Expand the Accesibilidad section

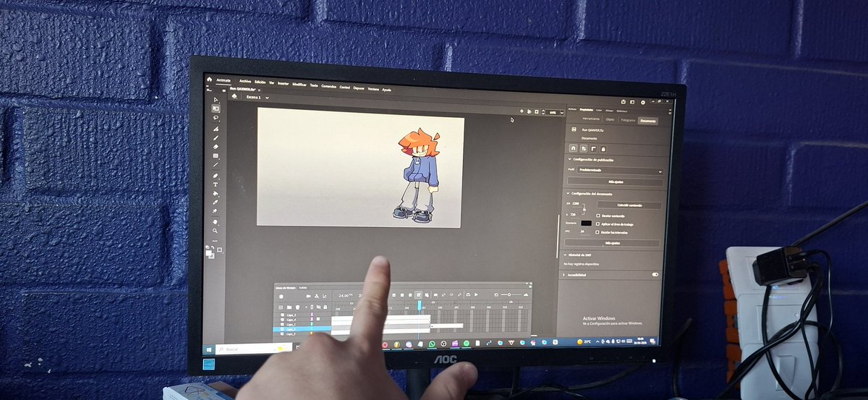pyautogui.click(x=565, y=274)
